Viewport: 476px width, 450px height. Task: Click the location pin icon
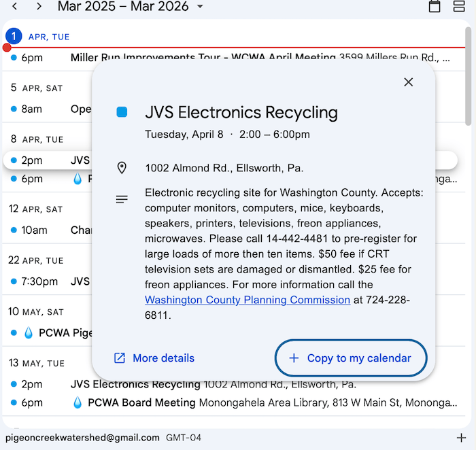[122, 168]
